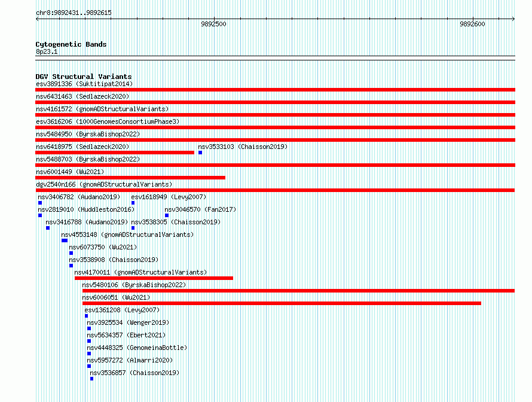Open nsv5480106 (ByrskaBishop2022) label
Viewport: 532px width, 402px height.
click(134, 285)
